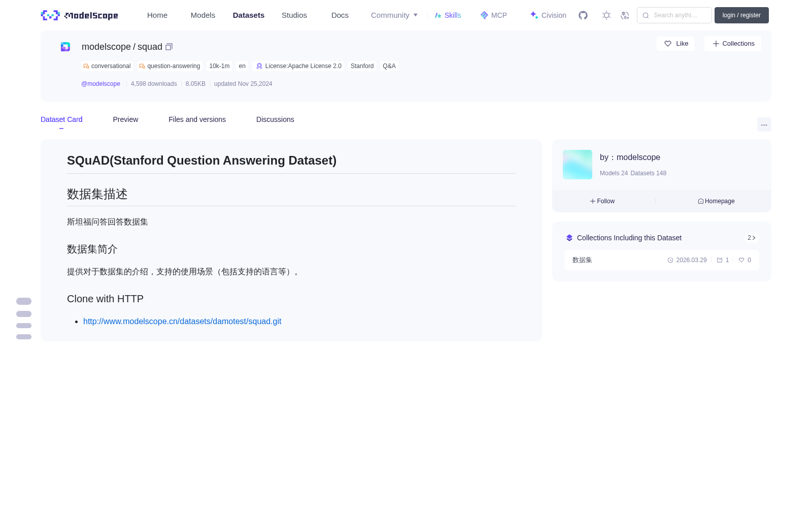This screenshot has width=812, height=508.
Task: Click the Civision sparkle icon
Action: click(x=534, y=15)
